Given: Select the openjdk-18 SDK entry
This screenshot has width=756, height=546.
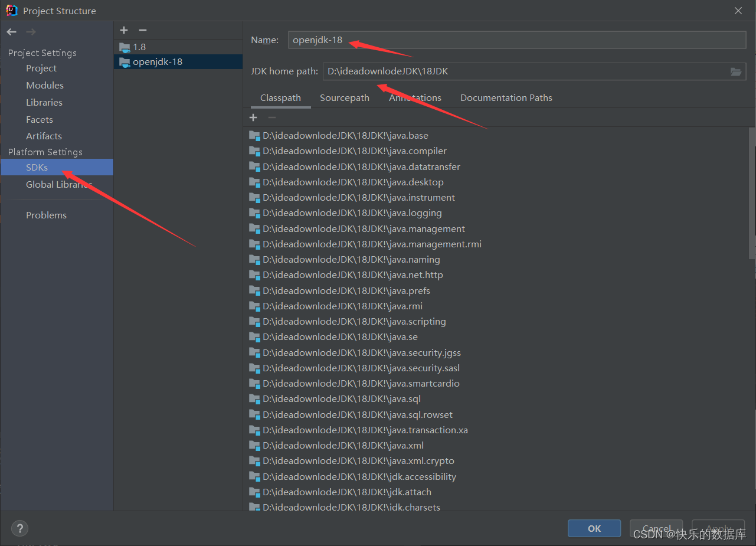Looking at the screenshot, I should coord(178,62).
